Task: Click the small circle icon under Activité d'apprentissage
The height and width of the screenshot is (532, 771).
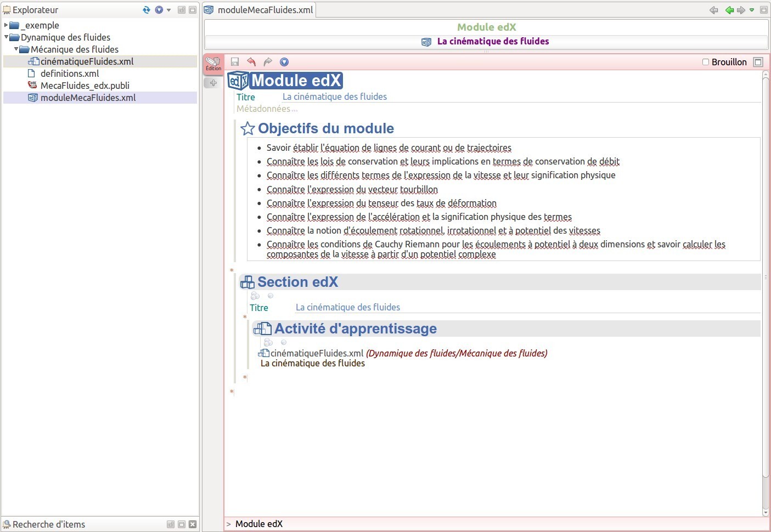Action: [x=284, y=342]
